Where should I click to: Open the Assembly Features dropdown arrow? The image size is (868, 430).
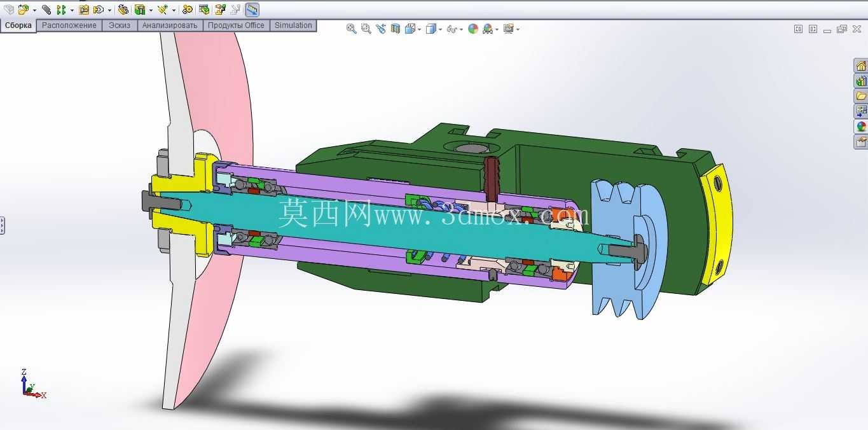(x=151, y=10)
